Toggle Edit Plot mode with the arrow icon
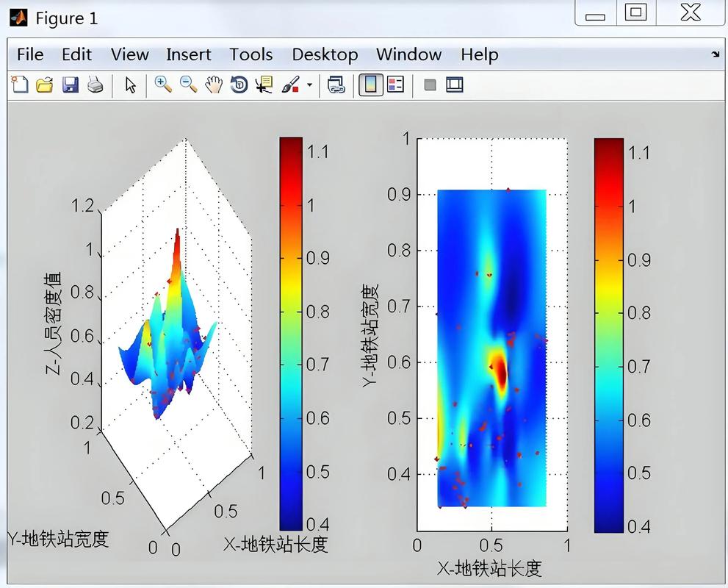Image resolution: width=728 pixels, height=588 pixels. [x=129, y=85]
